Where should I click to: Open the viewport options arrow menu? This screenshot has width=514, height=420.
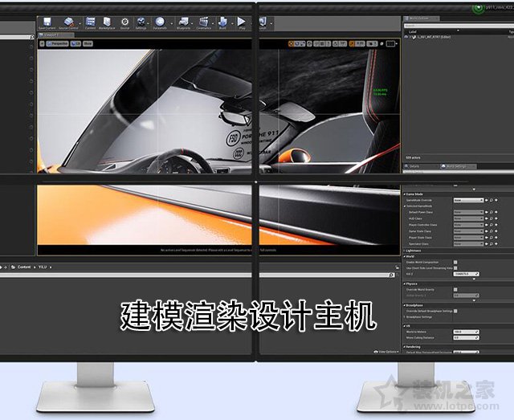coord(42,43)
